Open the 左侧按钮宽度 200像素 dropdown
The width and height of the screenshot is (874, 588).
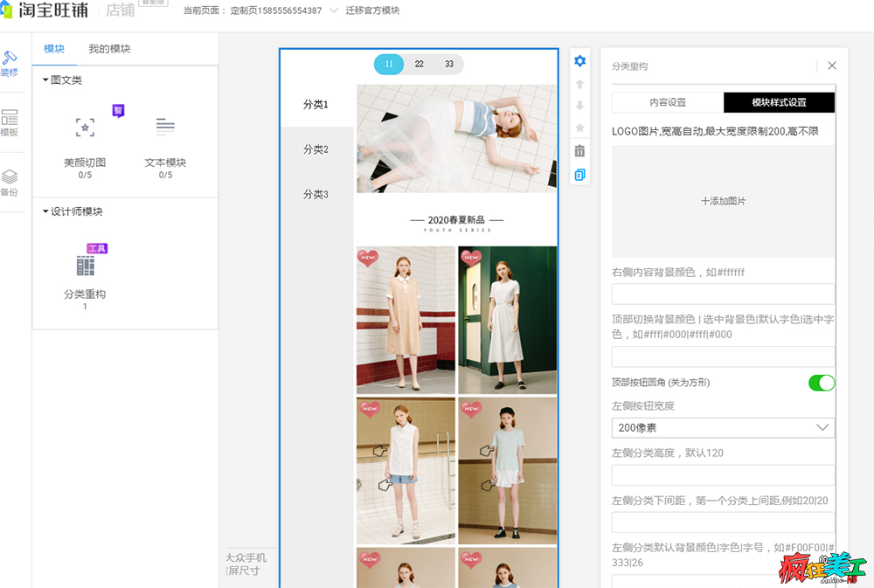pos(723,427)
